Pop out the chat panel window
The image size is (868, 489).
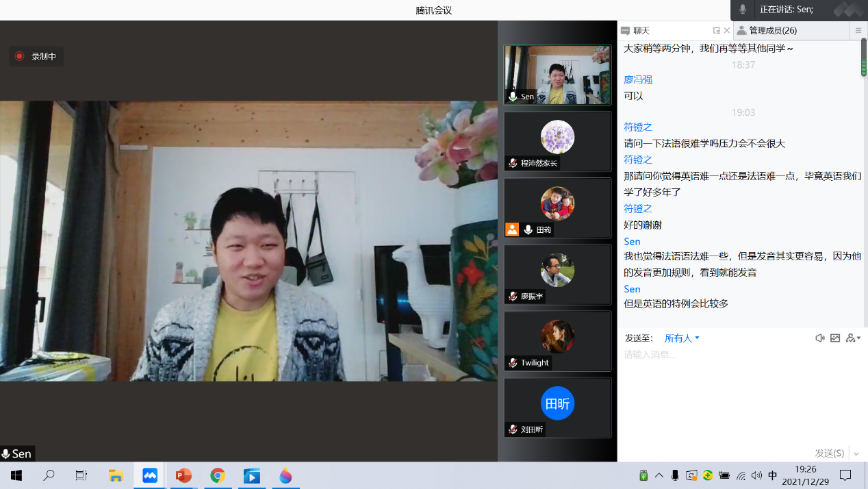[716, 31]
